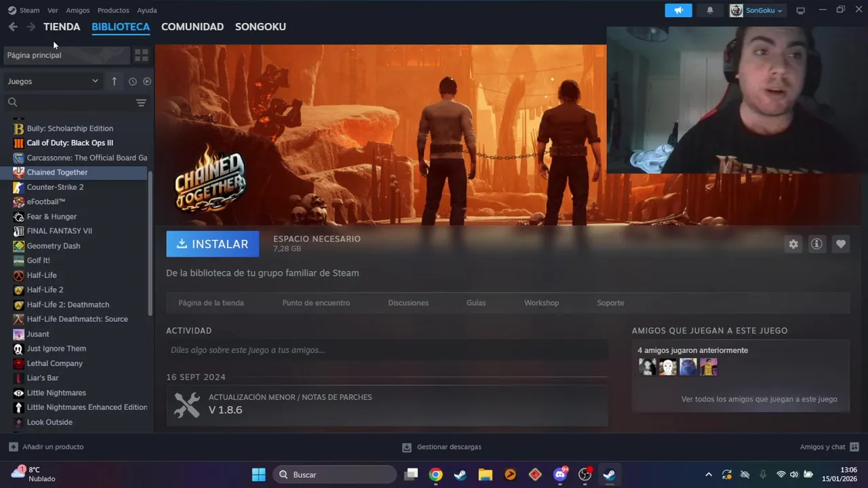
Task: Click the forward navigation arrow
Action: pyautogui.click(x=31, y=26)
